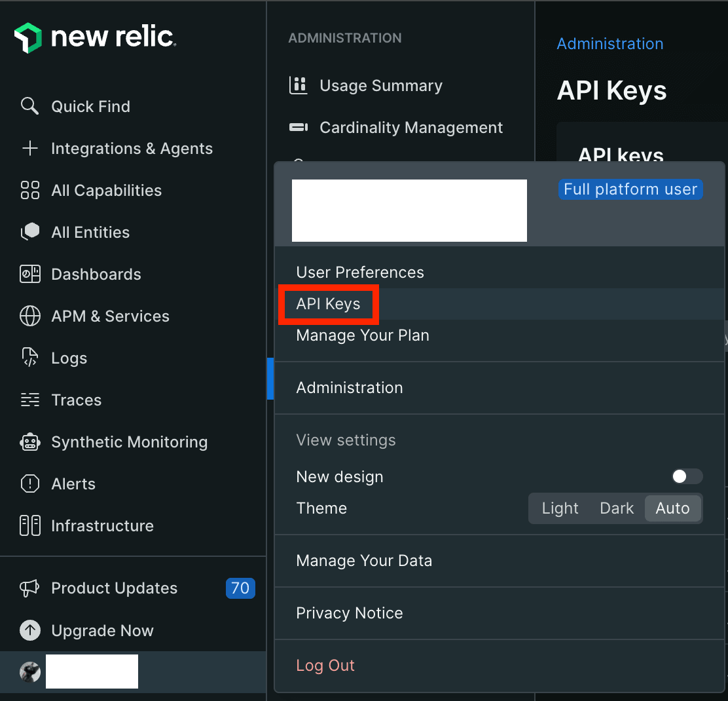Enable the New design toggle
728x701 pixels.
click(x=686, y=476)
